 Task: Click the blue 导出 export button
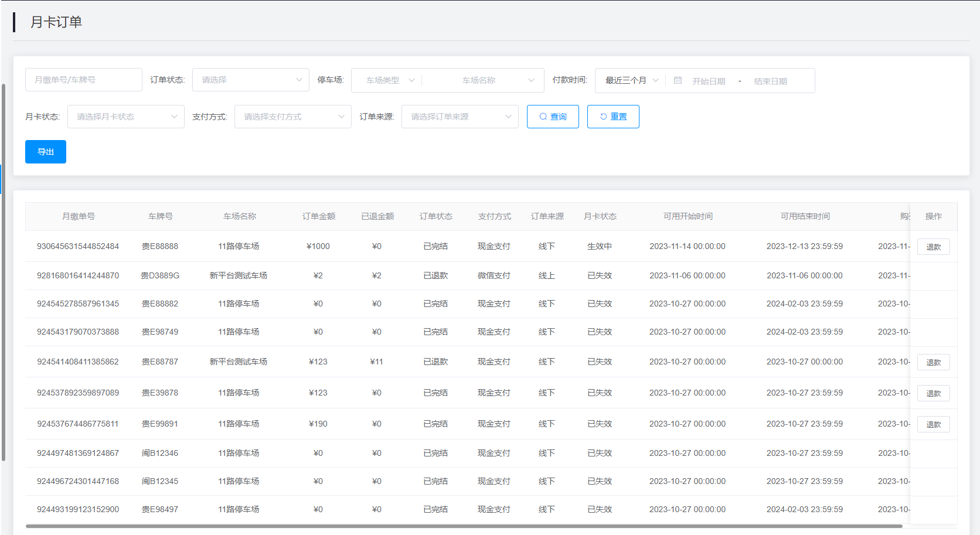coord(46,152)
